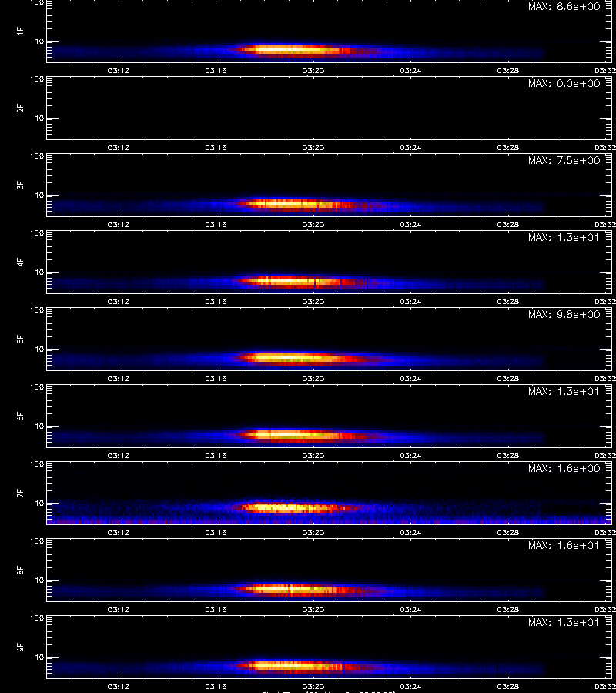Click the bright peak in the 7F spectrogram
616x693 pixels.
pos(287,507)
